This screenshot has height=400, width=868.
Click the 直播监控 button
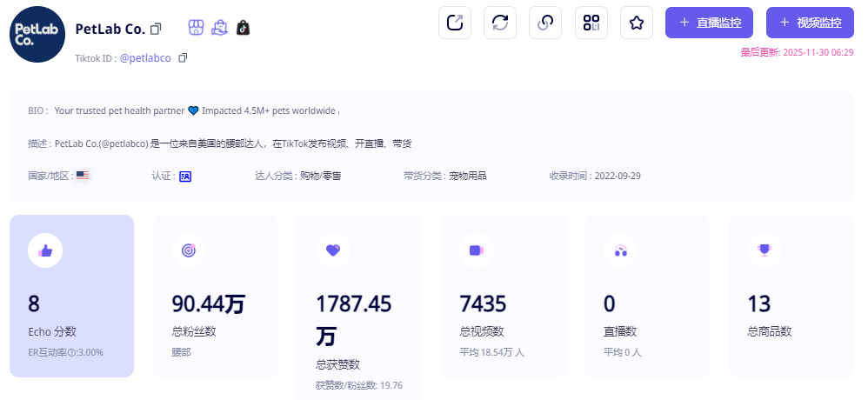coord(709,23)
